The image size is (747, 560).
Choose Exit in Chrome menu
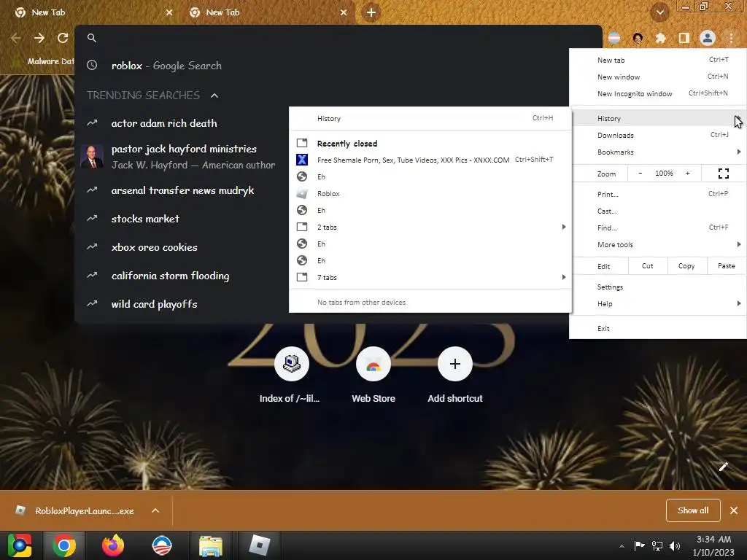point(658,329)
